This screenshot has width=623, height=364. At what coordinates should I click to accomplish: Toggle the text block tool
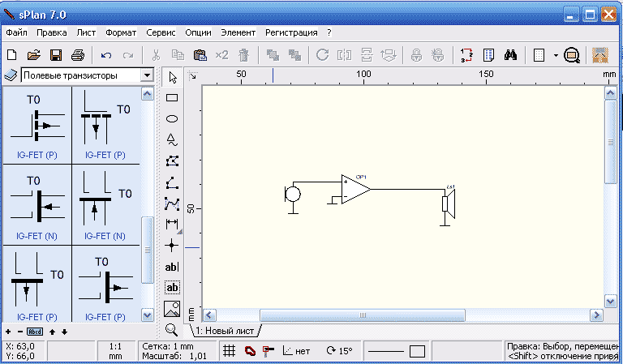172,287
